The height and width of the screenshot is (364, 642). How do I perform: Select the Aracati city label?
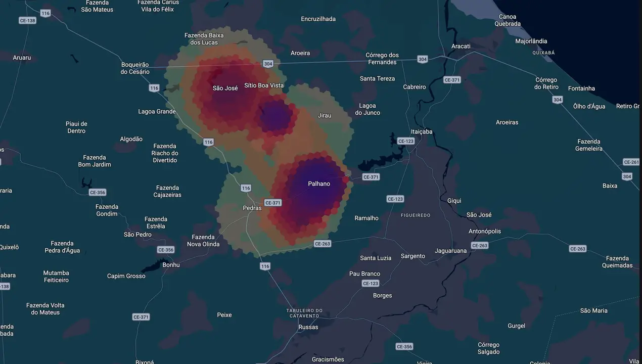[461, 46]
